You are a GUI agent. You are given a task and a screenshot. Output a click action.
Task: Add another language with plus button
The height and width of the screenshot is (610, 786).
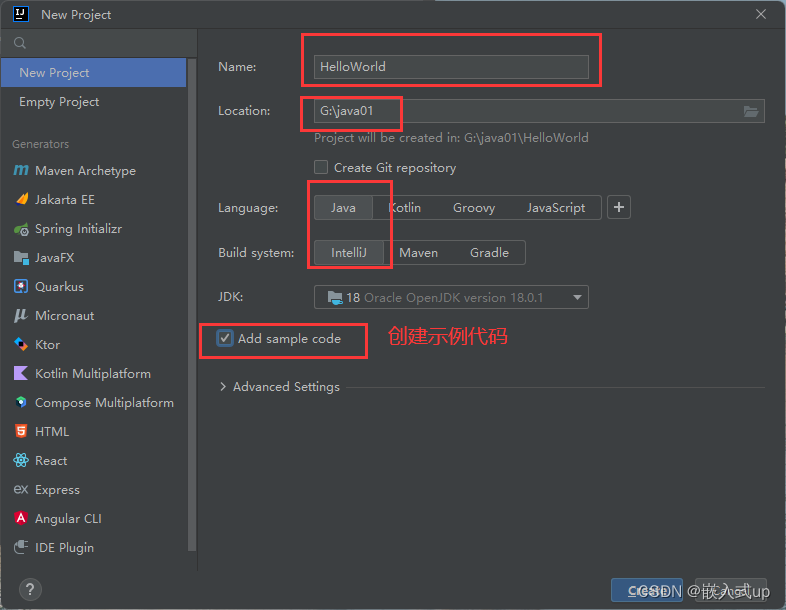pyautogui.click(x=619, y=208)
